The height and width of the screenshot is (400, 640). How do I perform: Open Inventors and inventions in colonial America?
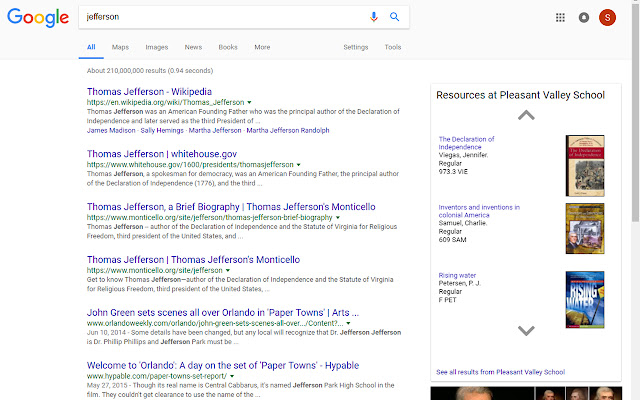479,211
